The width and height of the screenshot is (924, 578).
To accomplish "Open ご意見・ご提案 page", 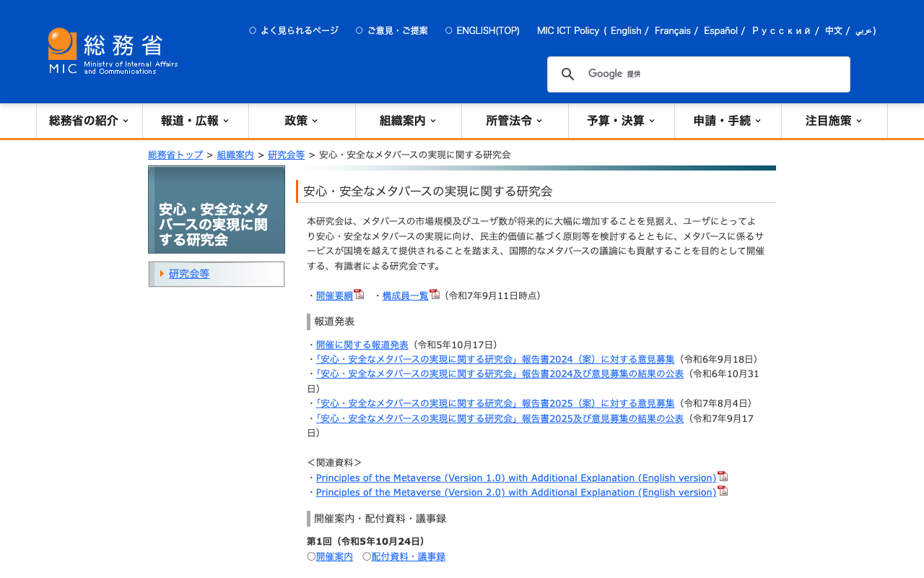I will 392,30.
